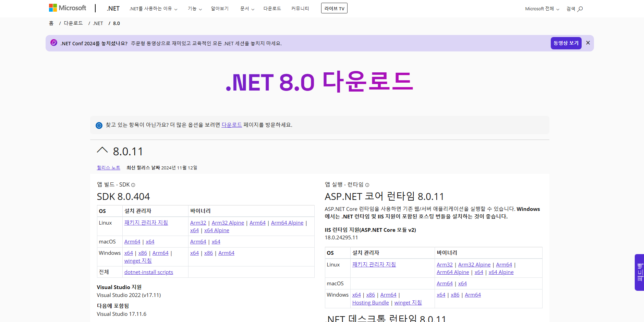Download SDK Linux x64 Alpine binary

pos(217,230)
